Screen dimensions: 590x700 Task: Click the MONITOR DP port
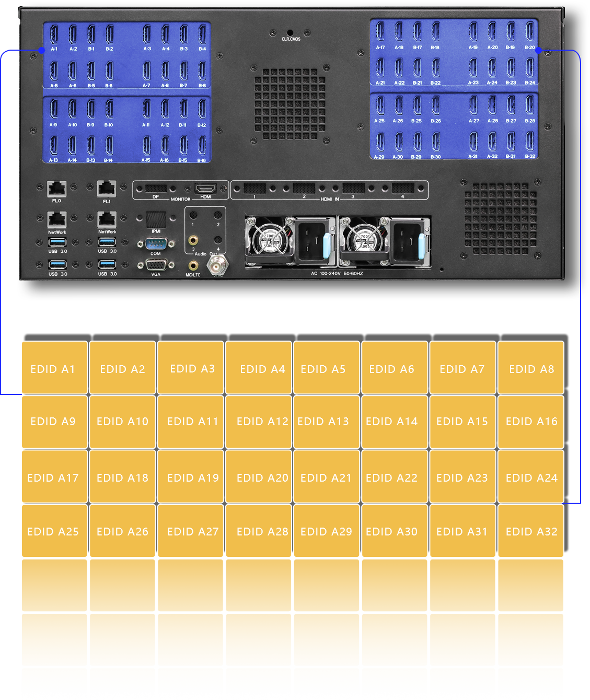(156, 189)
